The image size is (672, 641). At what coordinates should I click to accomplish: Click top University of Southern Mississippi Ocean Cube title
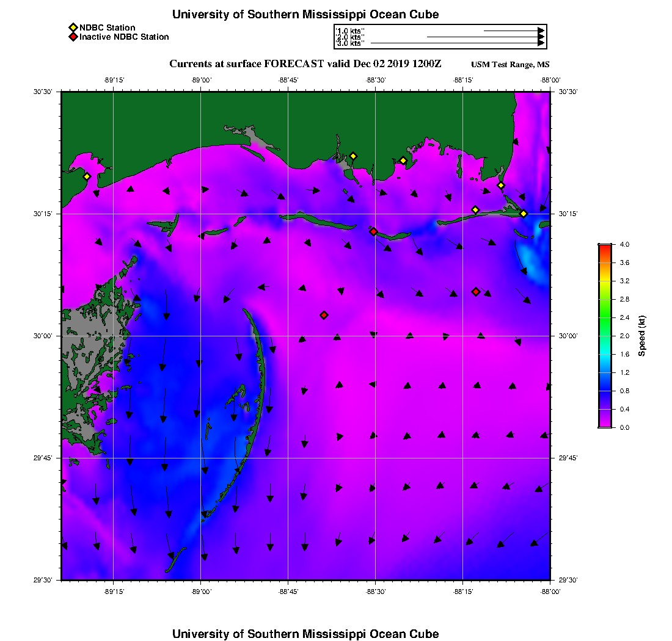pyautogui.click(x=305, y=14)
